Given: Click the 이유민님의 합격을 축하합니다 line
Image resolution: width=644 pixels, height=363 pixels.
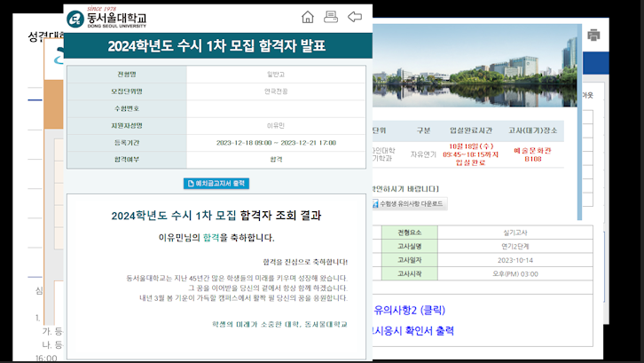Looking at the screenshot, I should click(x=216, y=238).
